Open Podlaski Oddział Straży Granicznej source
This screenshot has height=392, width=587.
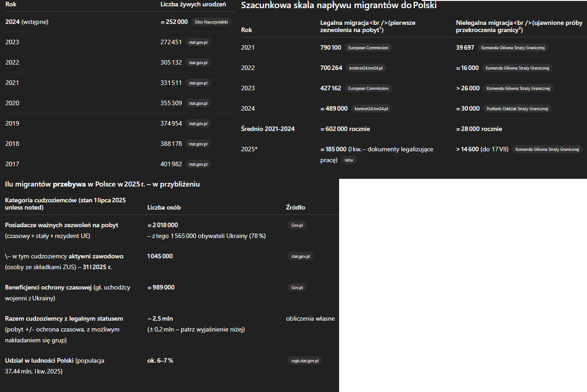[517, 108]
